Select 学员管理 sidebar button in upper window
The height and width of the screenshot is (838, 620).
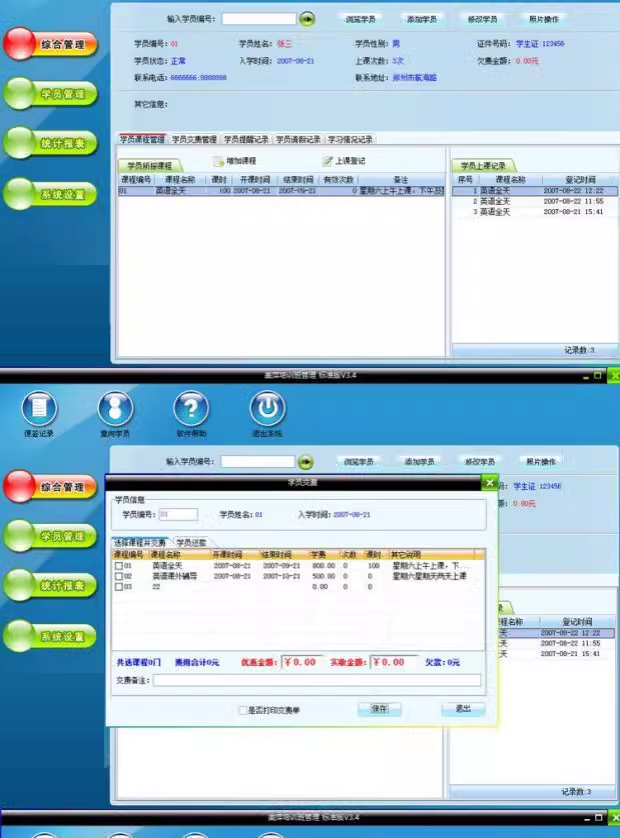pyautogui.click(x=51, y=94)
